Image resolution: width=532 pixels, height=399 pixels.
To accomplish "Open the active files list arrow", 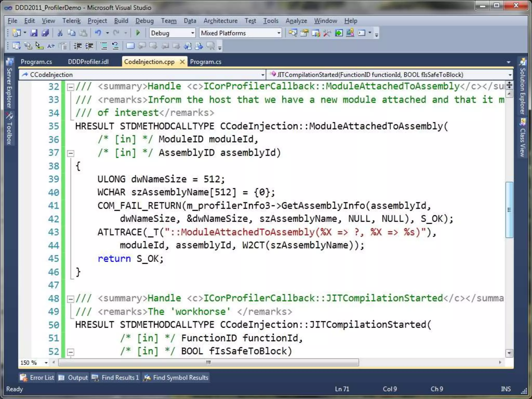I will 508,62.
